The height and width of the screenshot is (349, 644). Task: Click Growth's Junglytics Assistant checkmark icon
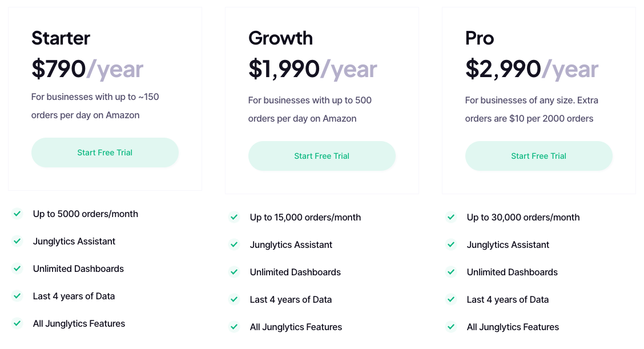[x=234, y=244]
